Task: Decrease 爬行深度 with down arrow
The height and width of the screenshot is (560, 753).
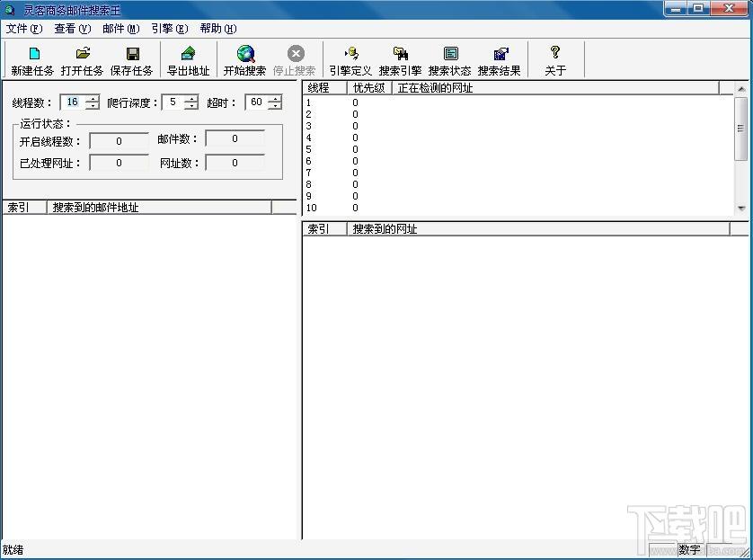Action: point(191,106)
